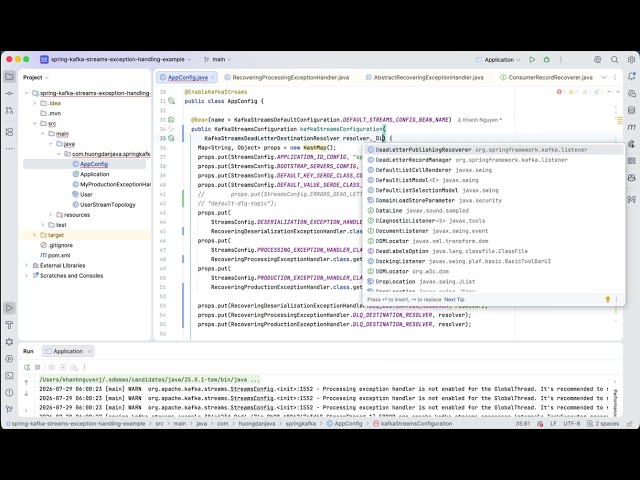Change 2 spaces indent setting
This screenshot has height=480, width=640.
[x=603, y=424]
